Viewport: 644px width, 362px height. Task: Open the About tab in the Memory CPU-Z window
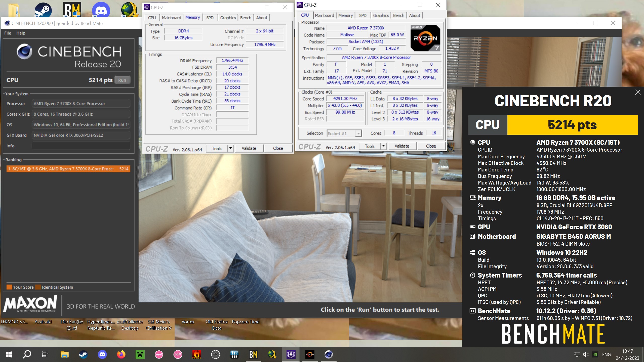(x=262, y=18)
